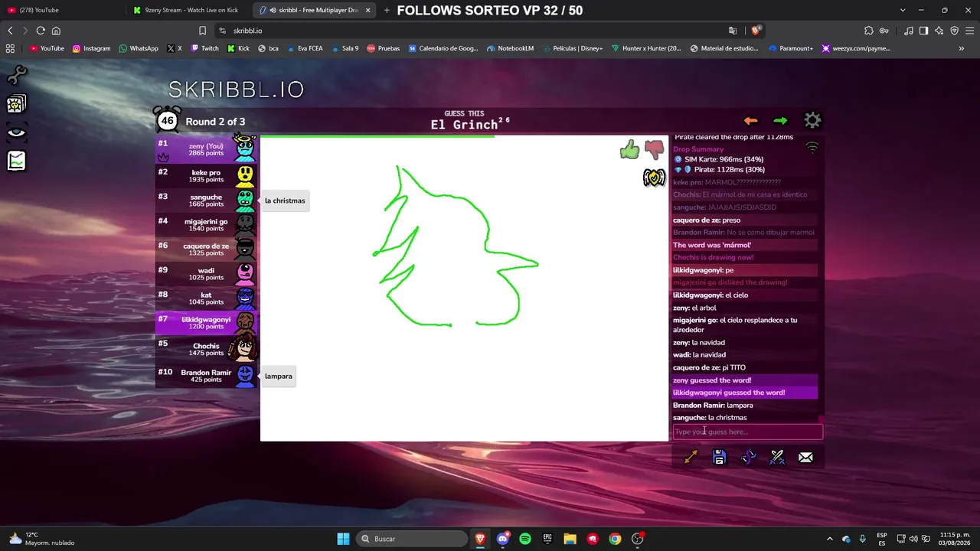The height and width of the screenshot is (551, 980).
Task: Open the NotebookLM bookmark
Action: 510,48
